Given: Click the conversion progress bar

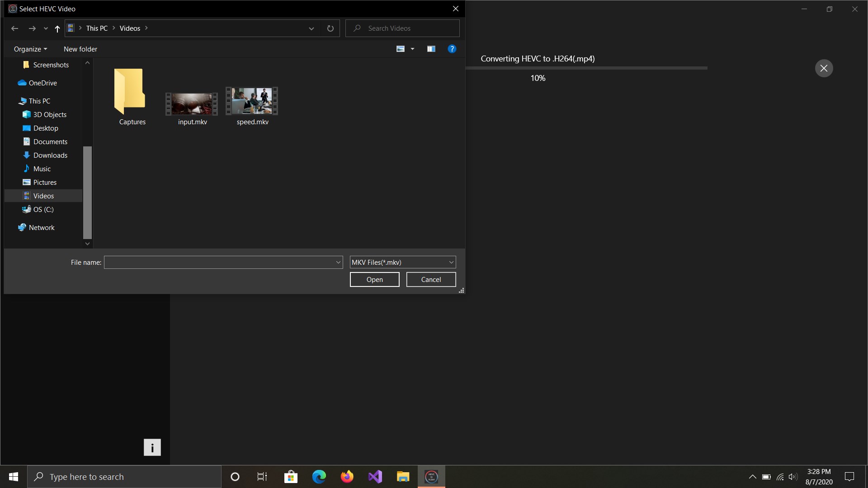Looking at the screenshot, I should pos(586,68).
